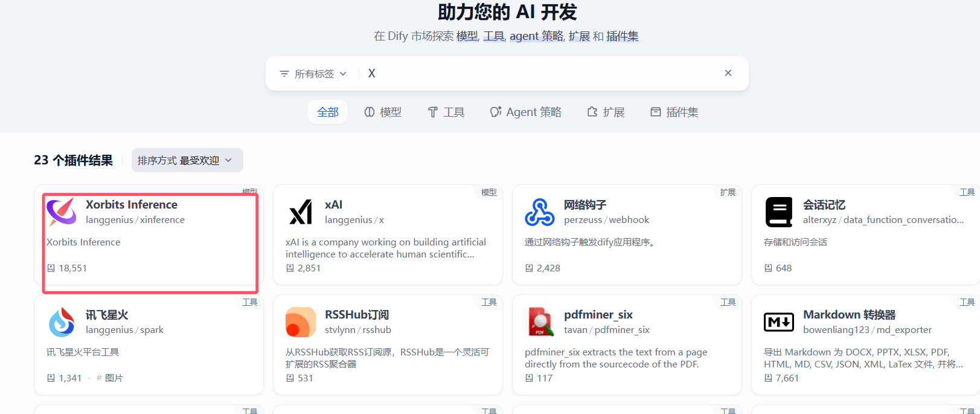The width and height of the screenshot is (980, 414).
Task: Click the bowenliang123 / md_exporter author path
Action: (867, 330)
